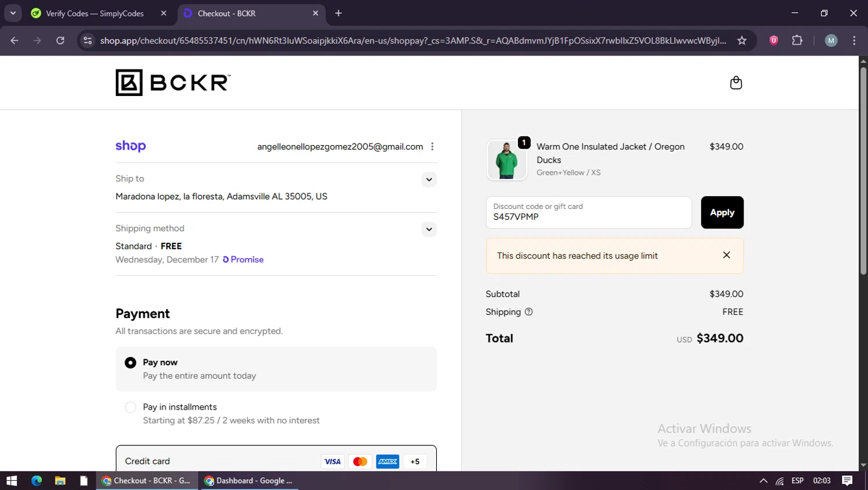Open the network Wi-Fi tray icon
Viewport: 868px width, 490px height.
(x=780, y=481)
